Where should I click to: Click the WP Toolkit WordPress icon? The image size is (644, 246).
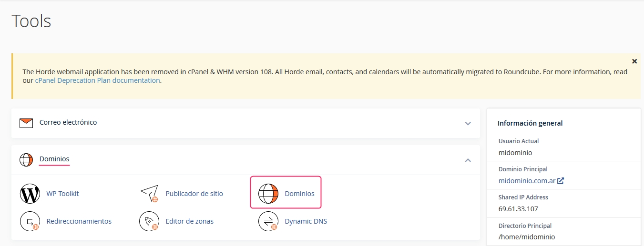(x=30, y=194)
